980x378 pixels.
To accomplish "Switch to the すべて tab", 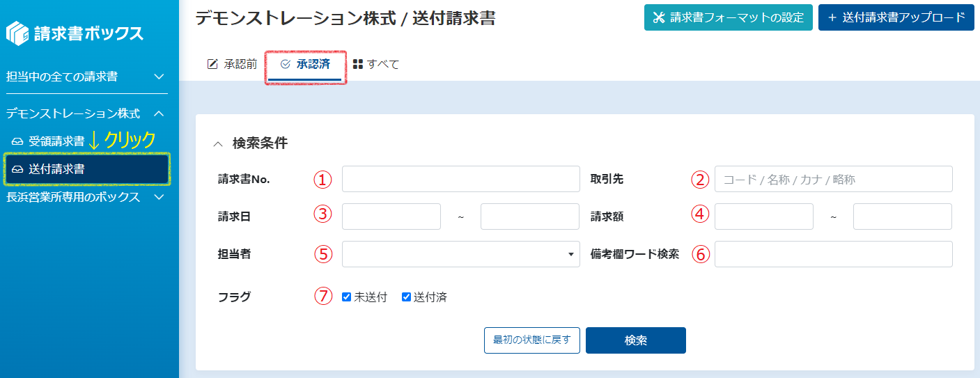I will click(376, 64).
